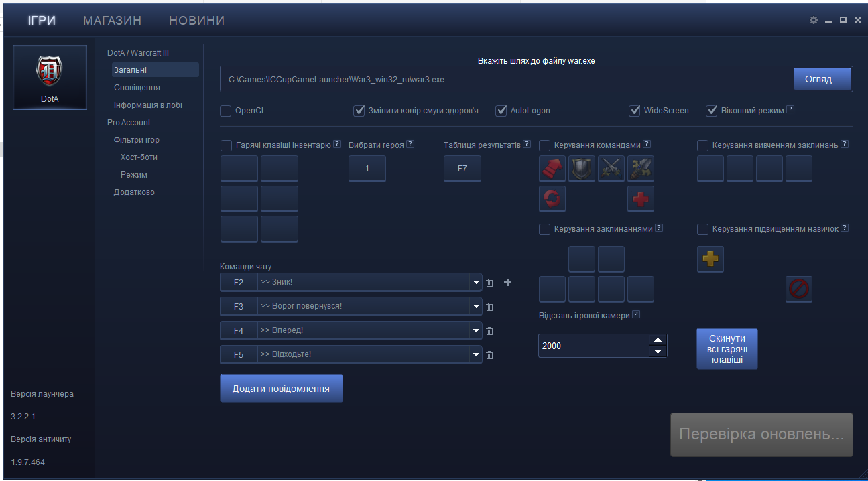Click the sword Patrol command icon
Viewport: 868px width, 481px height.
[x=641, y=169]
